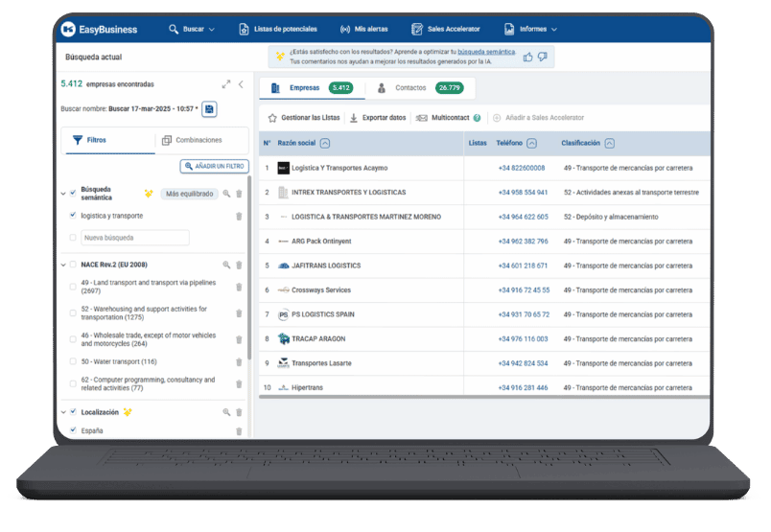
Task: Remove the 52 - Warehousing option
Action: (x=239, y=313)
